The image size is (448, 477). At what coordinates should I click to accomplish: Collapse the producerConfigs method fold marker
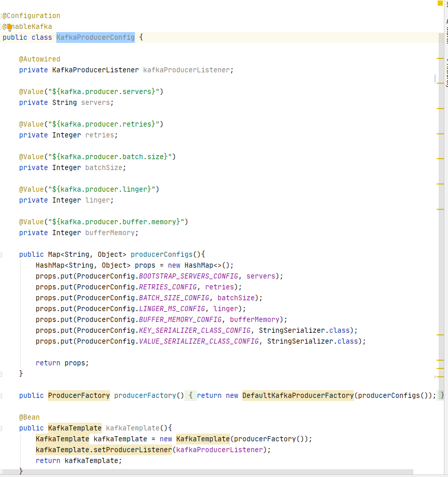tap(2, 254)
